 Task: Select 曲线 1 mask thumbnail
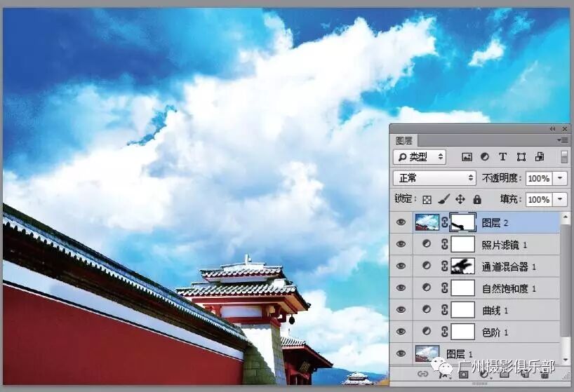click(x=462, y=310)
